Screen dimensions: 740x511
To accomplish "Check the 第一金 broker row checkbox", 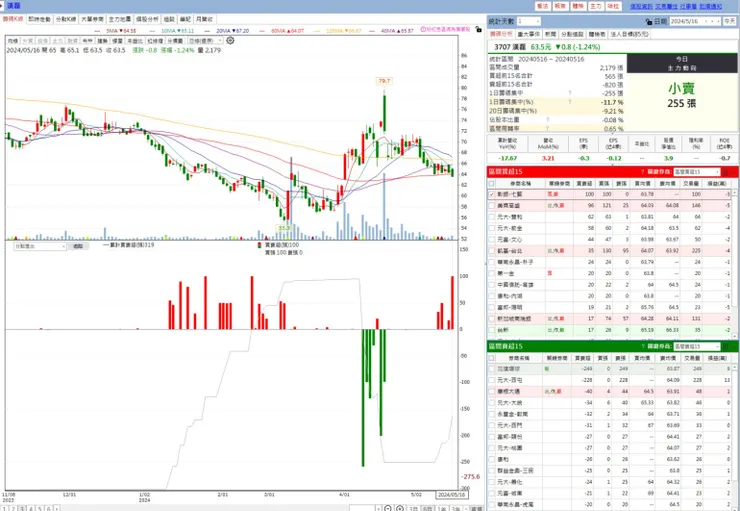I will pos(492,274).
